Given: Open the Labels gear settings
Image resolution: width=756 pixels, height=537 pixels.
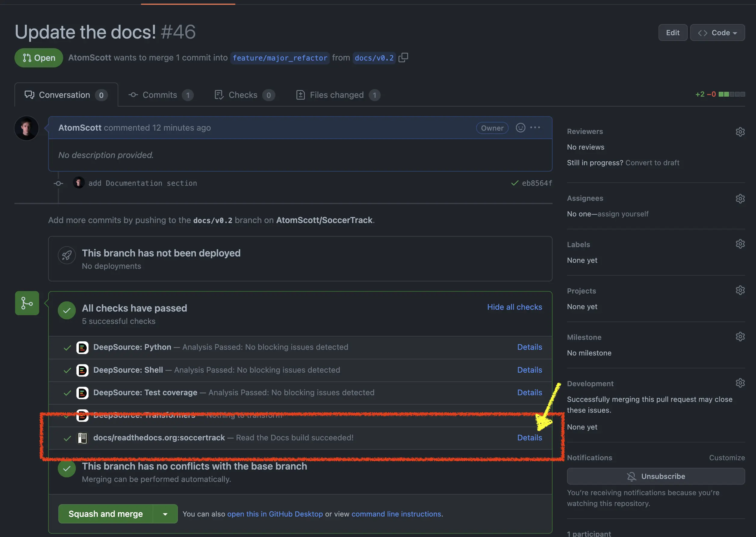Looking at the screenshot, I should (740, 244).
